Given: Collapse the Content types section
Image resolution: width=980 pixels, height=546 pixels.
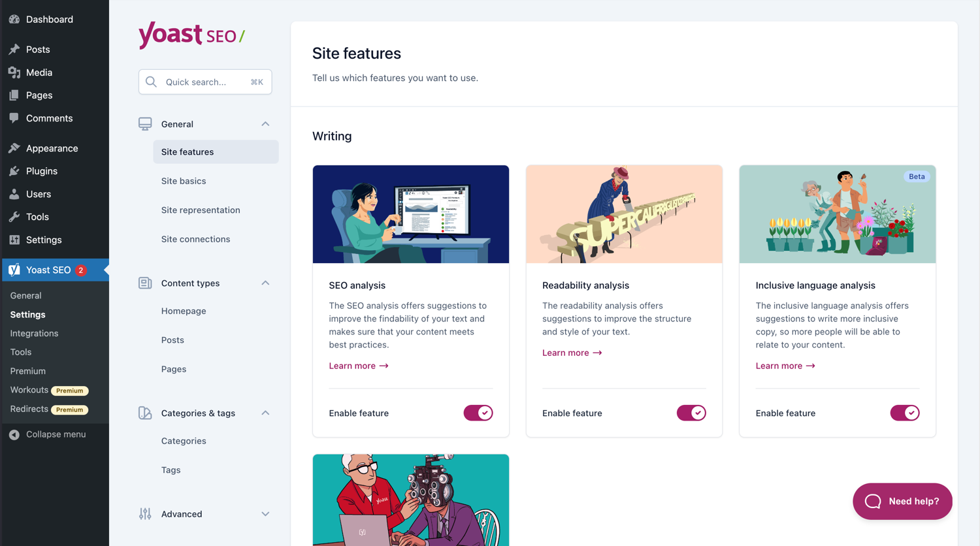Looking at the screenshot, I should [x=265, y=282].
